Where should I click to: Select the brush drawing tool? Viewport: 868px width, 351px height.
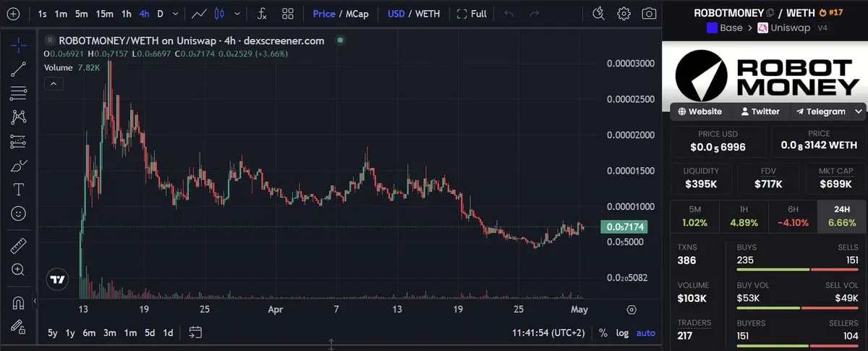pyautogui.click(x=19, y=166)
